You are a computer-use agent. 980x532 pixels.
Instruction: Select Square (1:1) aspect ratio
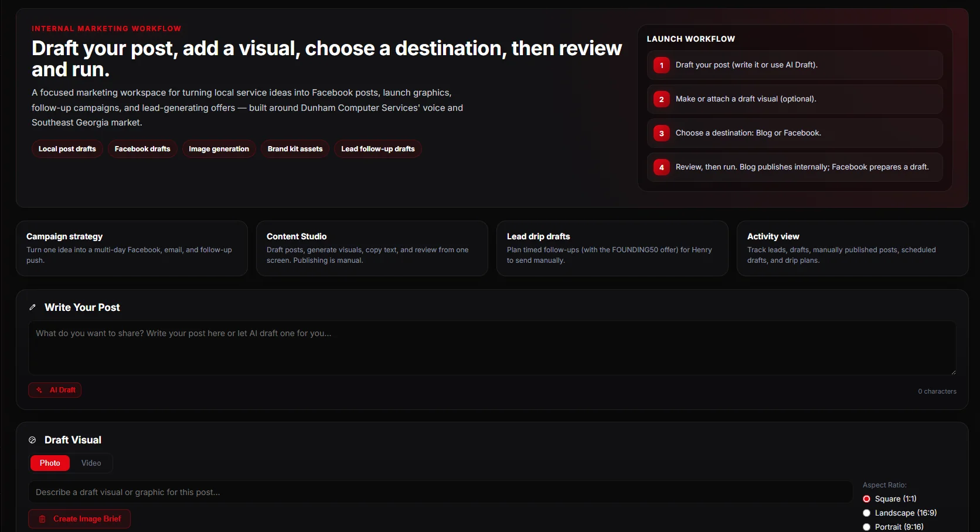pos(866,499)
